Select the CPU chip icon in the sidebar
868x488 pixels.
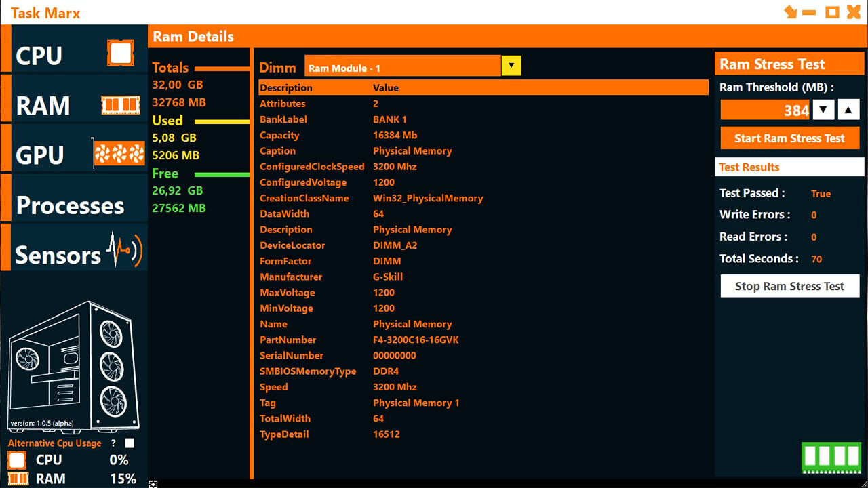pos(120,53)
